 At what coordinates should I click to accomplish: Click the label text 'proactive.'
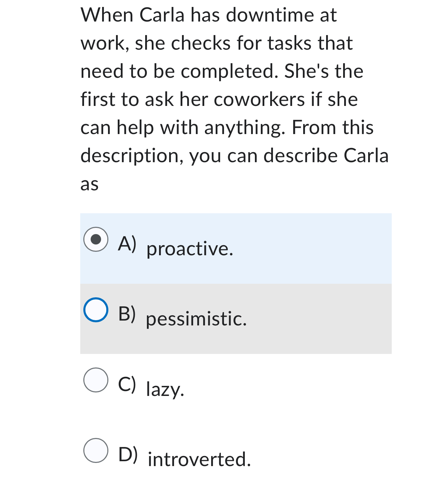pos(189,248)
